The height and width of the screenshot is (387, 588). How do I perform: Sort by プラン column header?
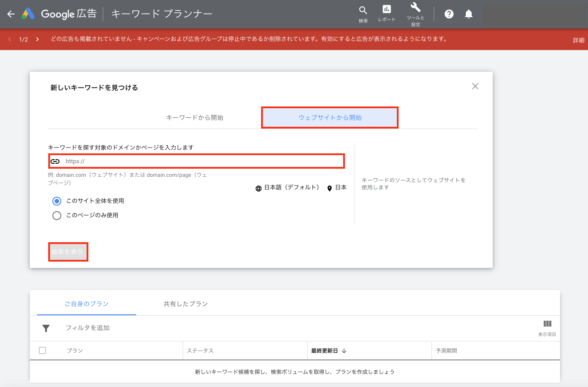point(75,350)
